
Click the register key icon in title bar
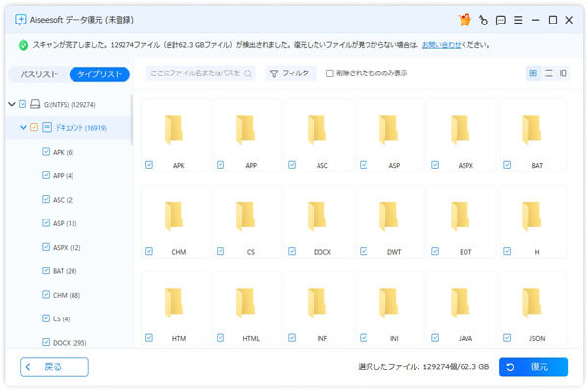click(x=483, y=20)
